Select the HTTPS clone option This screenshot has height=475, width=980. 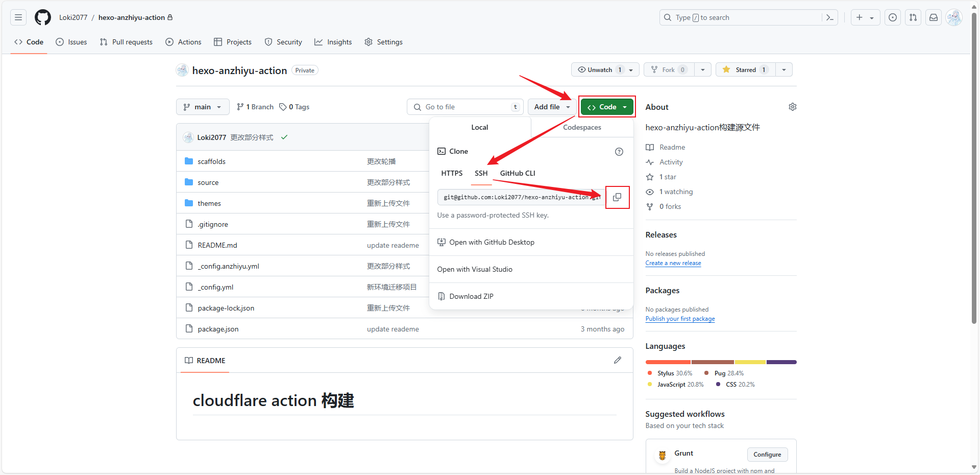tap(452, 173)
